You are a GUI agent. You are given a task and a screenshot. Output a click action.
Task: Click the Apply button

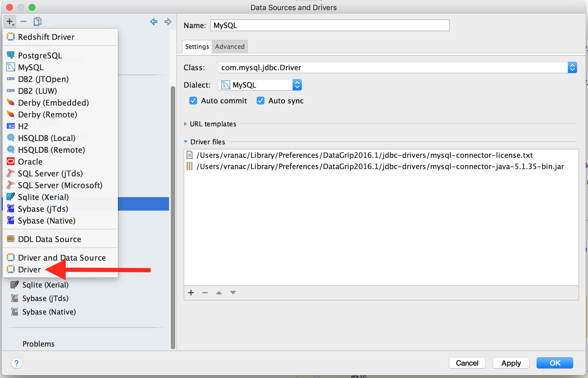(511, 363)
